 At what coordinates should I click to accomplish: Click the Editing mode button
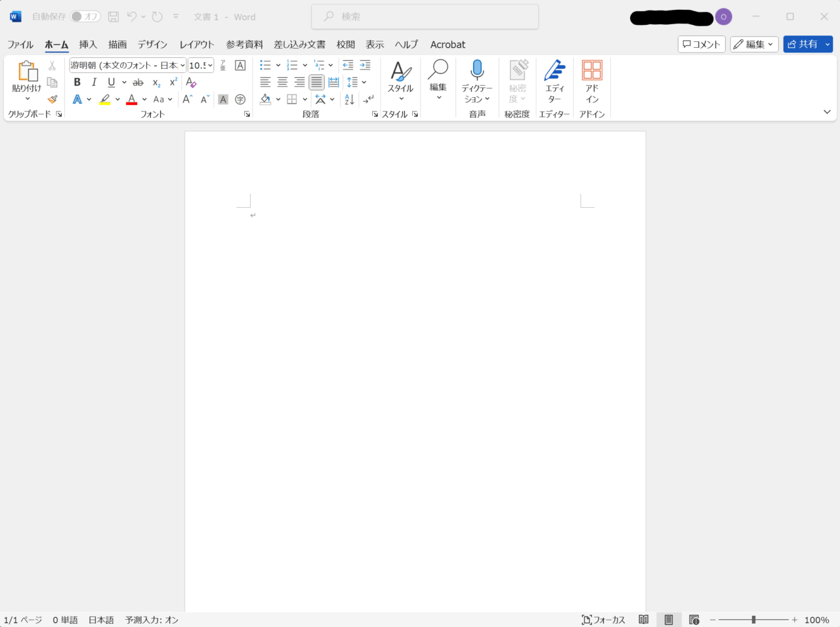(x=755, y=44)
